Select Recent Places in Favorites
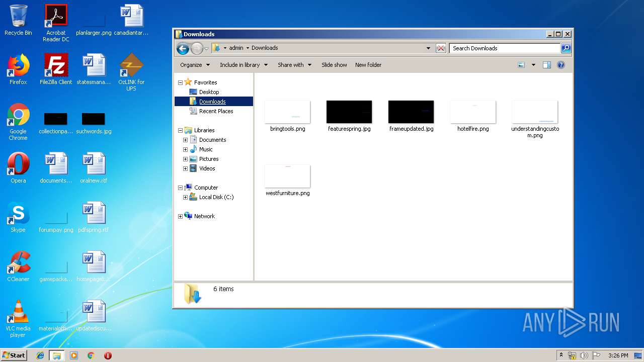The height and width of the screenshot is (362, 644). point(216,111)
